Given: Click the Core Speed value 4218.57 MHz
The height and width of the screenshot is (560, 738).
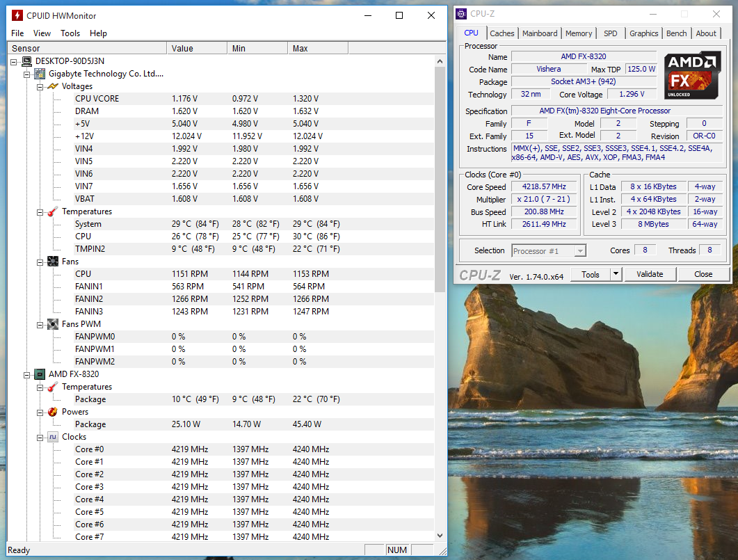Looking at the screenshot, I should (544, 187).
